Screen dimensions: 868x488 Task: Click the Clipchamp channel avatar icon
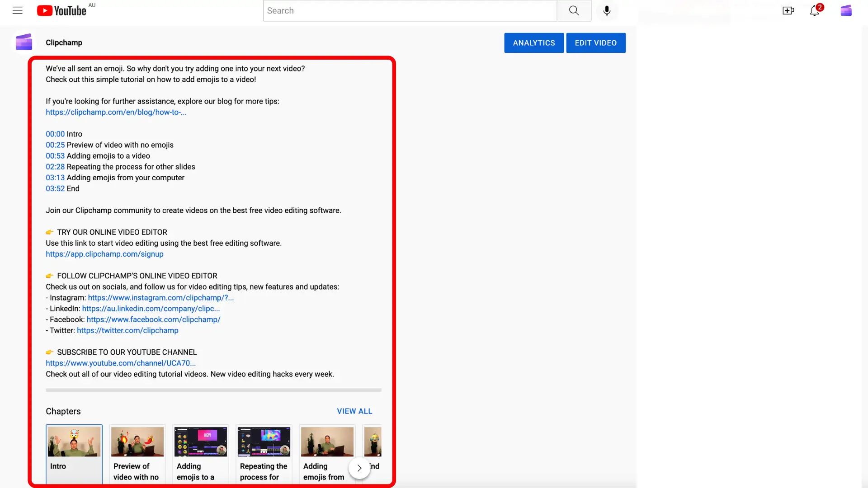[x=24, y=42]
